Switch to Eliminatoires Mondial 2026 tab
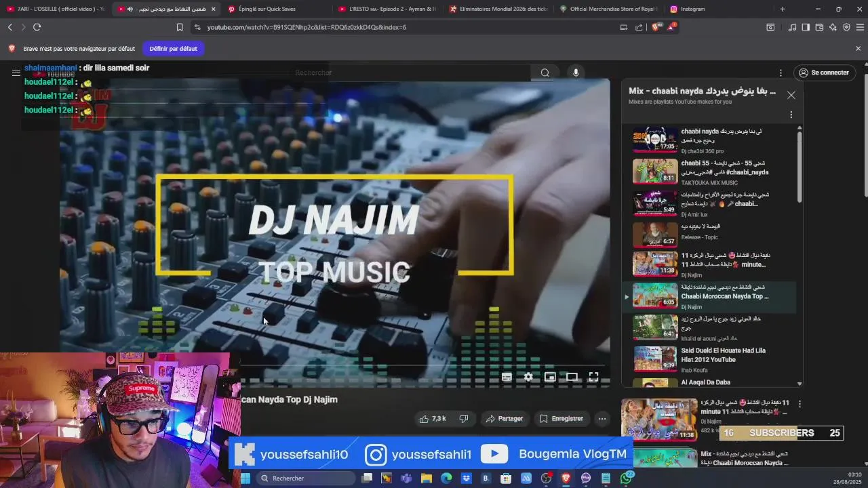Screen dimensions: 868x488 (497, 9)
